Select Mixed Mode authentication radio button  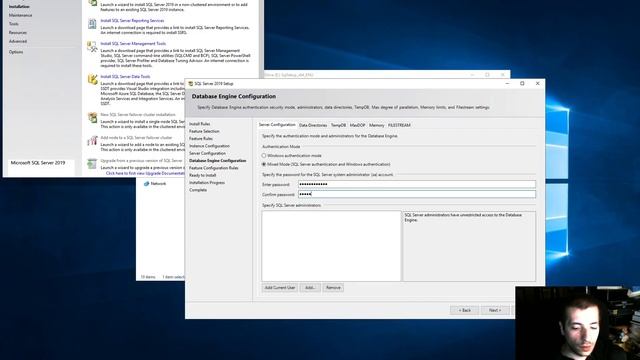(x=264, y=164)
